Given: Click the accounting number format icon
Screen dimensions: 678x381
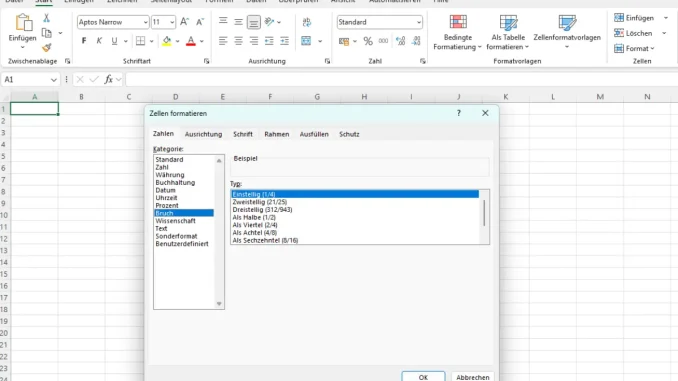Looking at the screenshot, I should 344,42.
